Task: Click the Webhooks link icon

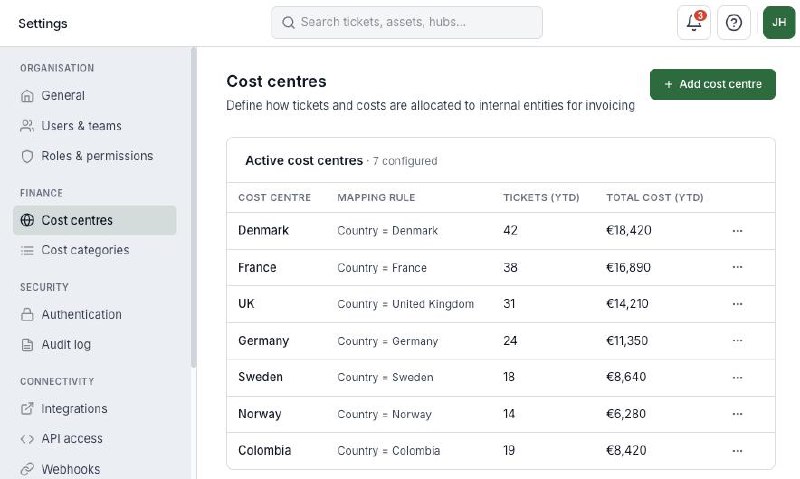Action: pyautogui.click(x=28, y=469)
